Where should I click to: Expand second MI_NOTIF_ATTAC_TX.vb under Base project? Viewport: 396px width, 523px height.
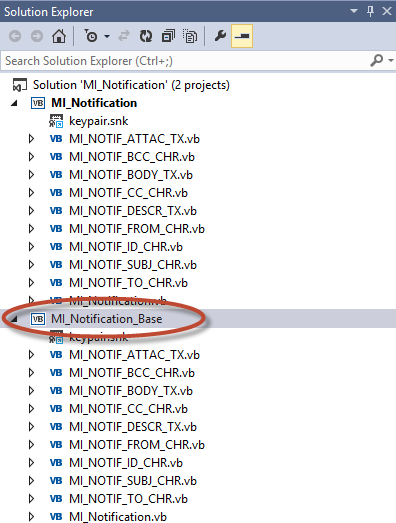pyautogui.click(x=31, y=355)
